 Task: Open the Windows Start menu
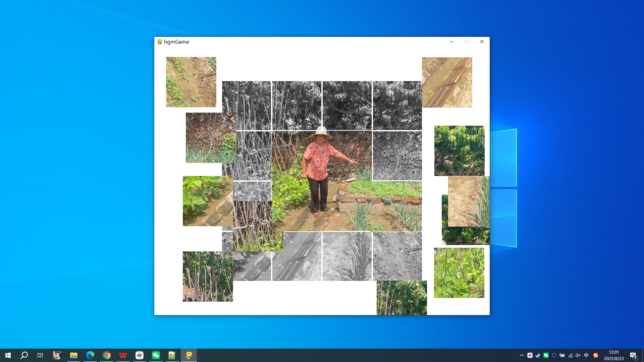[8, 355]
